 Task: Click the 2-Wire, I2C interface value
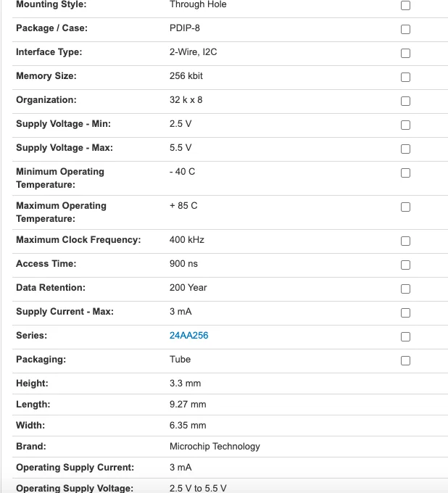coord(193,52)
